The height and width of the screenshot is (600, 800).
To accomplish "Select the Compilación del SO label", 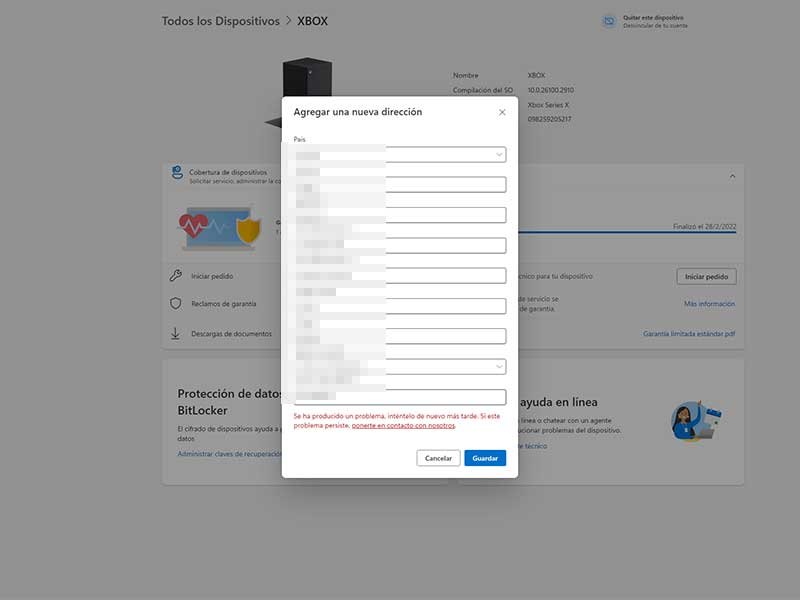I will click(483, 90).
